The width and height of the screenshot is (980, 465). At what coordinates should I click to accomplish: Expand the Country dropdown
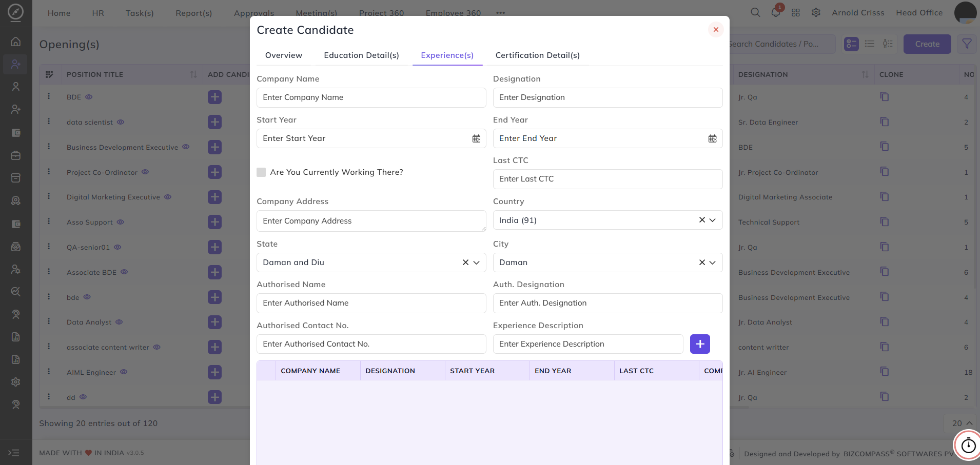click(712, 220)
